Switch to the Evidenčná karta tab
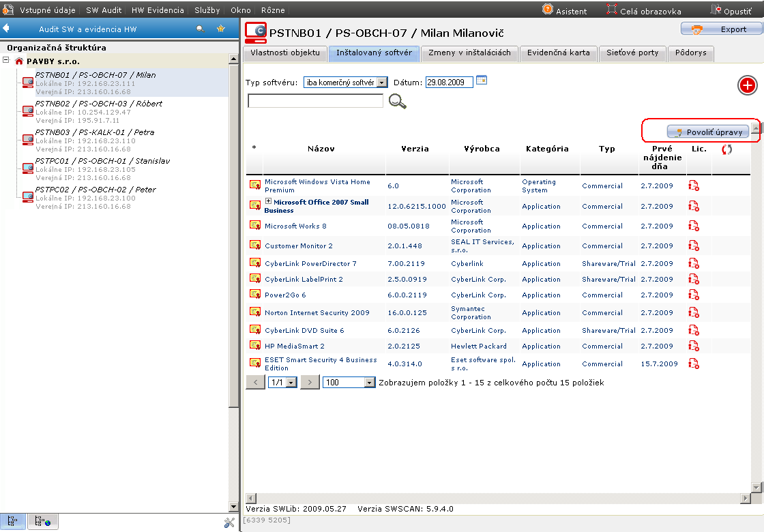Viewport: 764px width, 532px height. click(559, 53)
